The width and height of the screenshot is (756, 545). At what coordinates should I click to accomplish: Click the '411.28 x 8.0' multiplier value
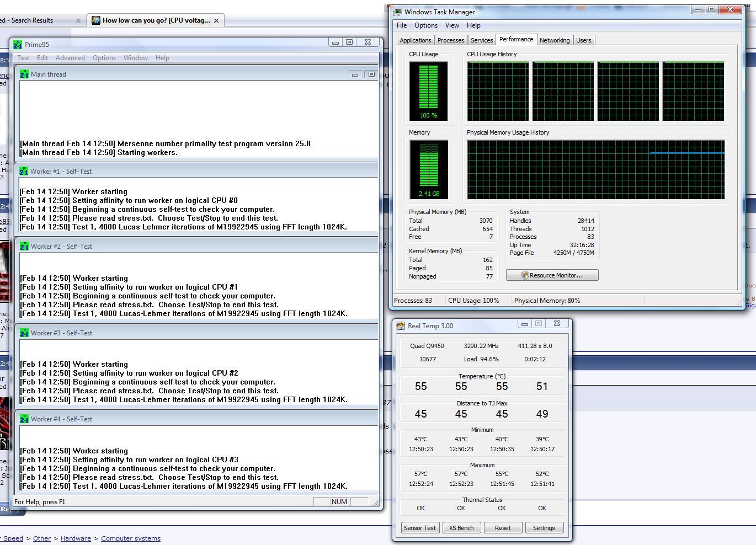pyautogui.click(x=535, y=346)
